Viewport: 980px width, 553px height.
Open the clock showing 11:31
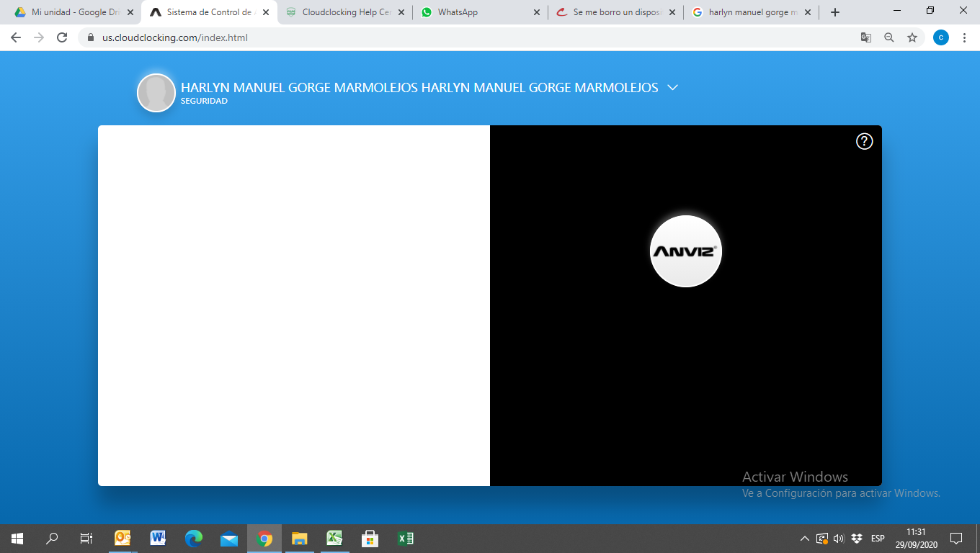[915, 538]
